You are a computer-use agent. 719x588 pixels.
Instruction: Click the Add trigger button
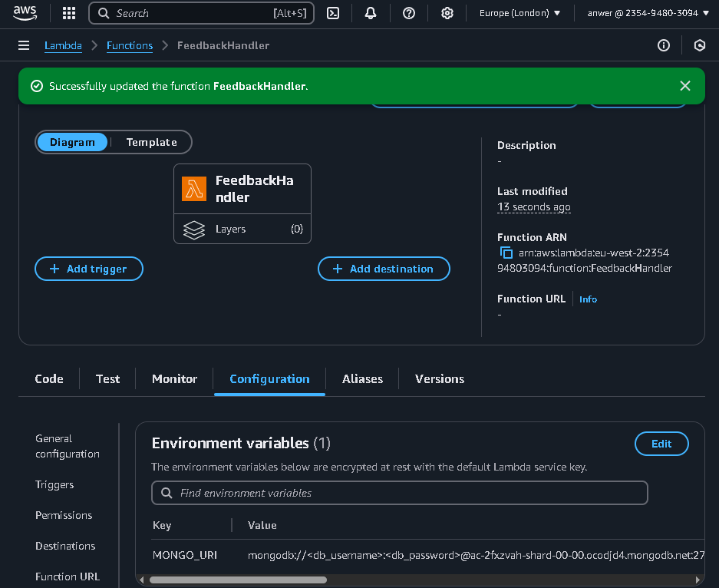[89, 269]
